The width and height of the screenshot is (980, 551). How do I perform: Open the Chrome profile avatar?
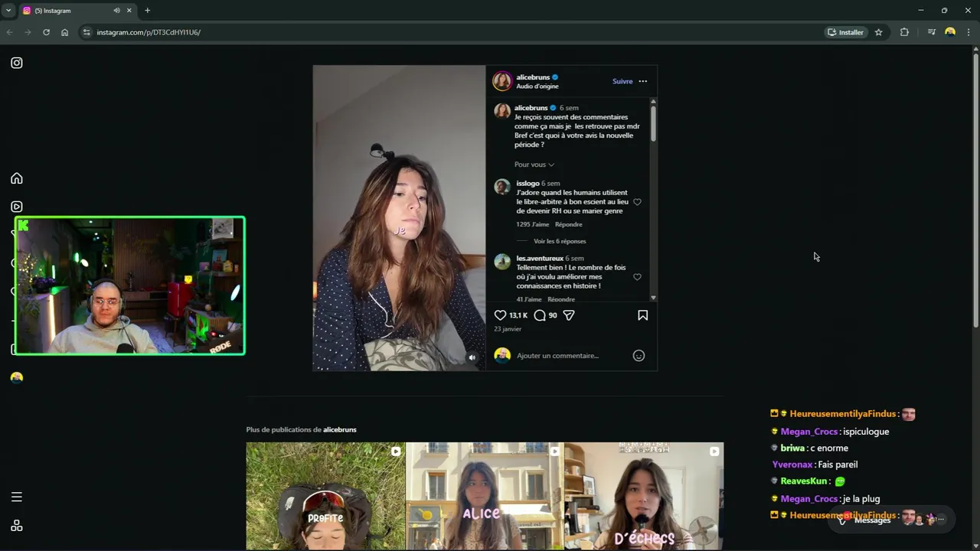point(950,32)
